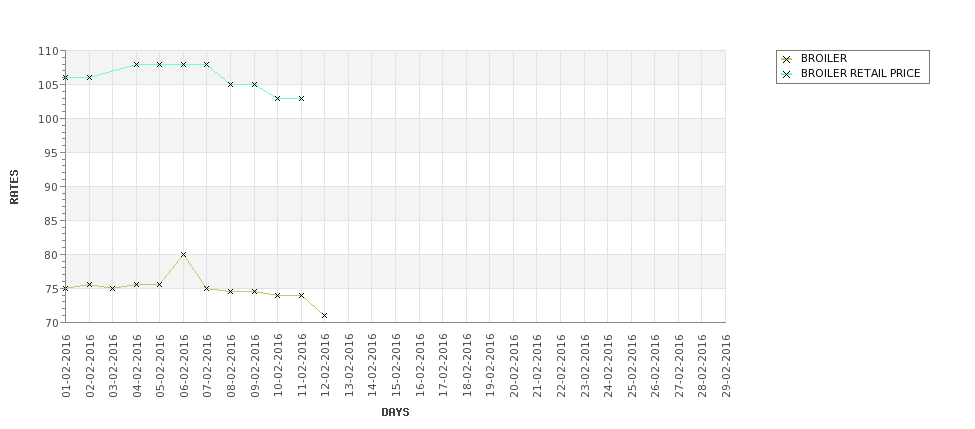The width and height of the screenshot is (975, 429).
Task: Click the 20-02-2016 date label
Action: click(x=514, y=366)
